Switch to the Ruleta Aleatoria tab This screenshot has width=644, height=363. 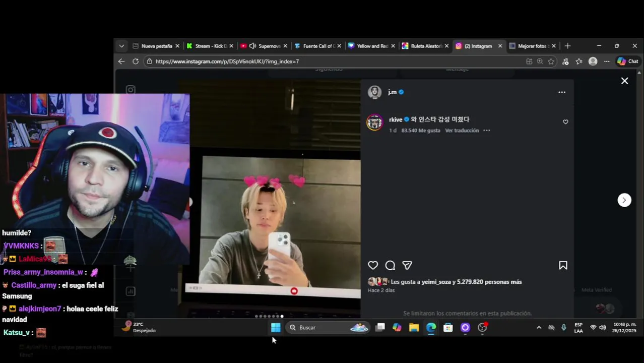[426, 46]
